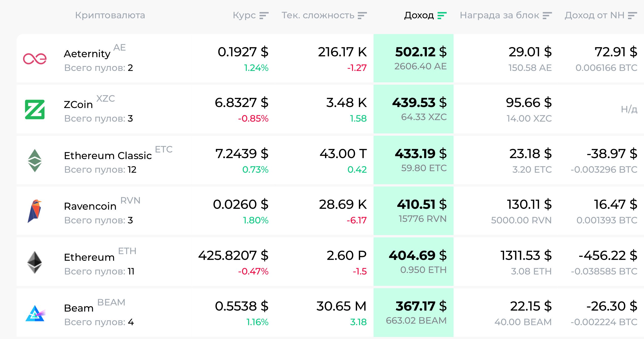Click the BEAM ticker label
644x339 pixels.
pos(111,302)
